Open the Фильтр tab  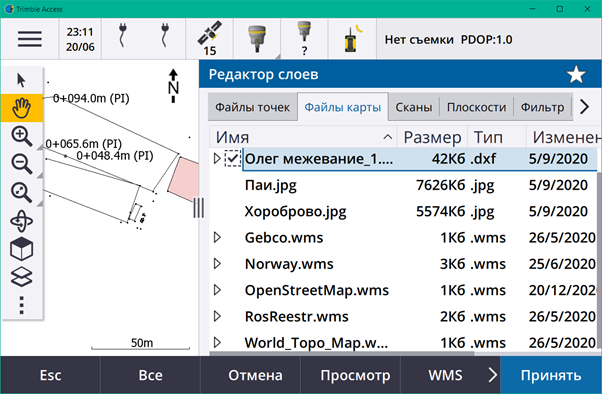542,107
